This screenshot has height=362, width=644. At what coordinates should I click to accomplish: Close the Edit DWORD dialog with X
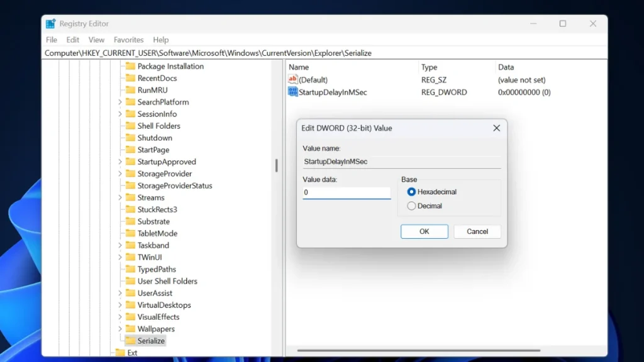pyautogui.click(x=497, y=128)
